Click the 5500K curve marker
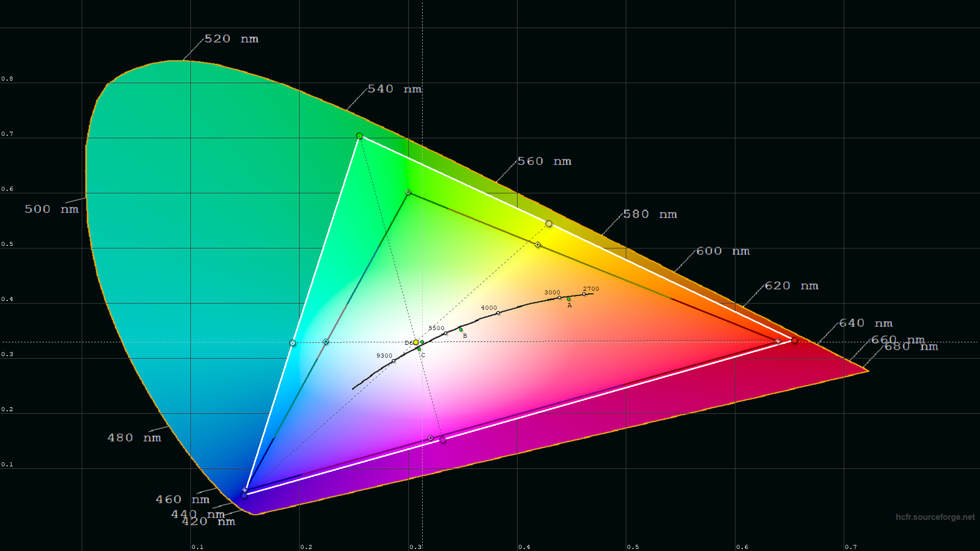This screenshot has height=551, width=980. 445,332
